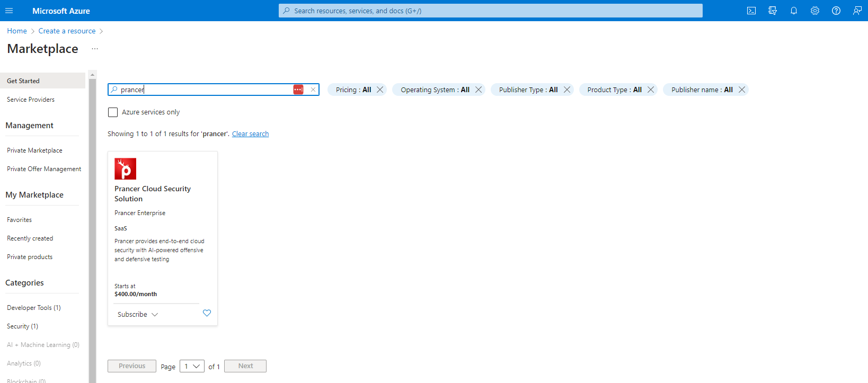Open the Operating System : All filter

tap(435, 90)
